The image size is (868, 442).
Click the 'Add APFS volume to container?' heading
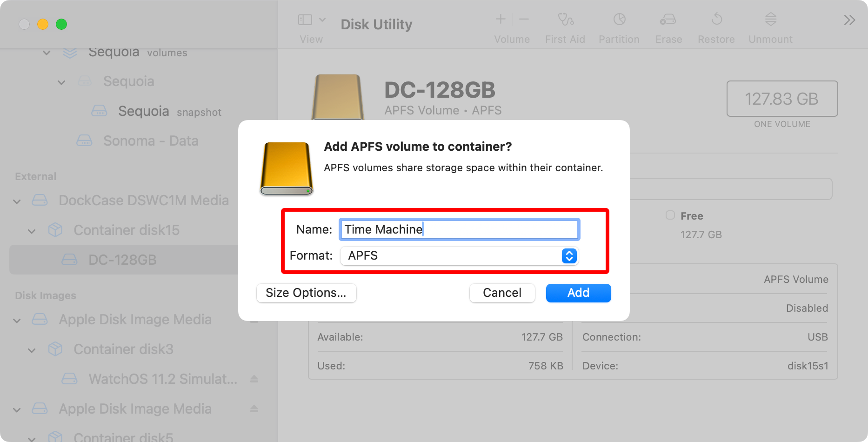click(x=418, y=147)
